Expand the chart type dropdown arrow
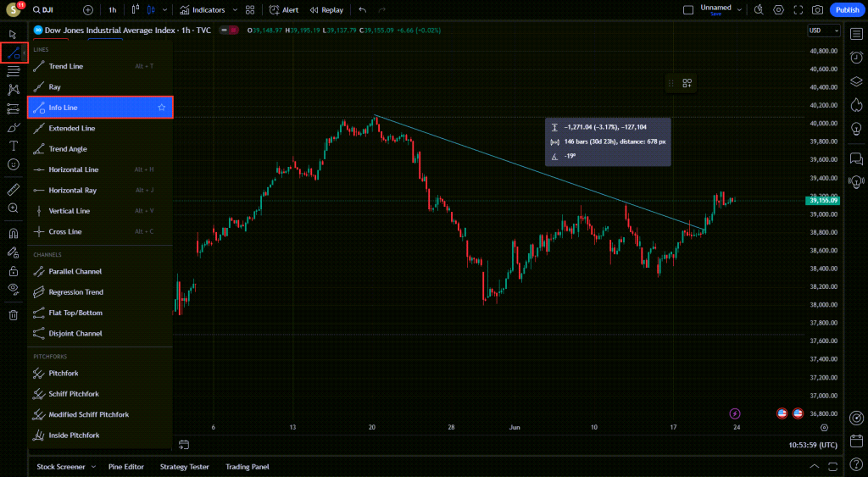Screen dimensions: 868x477 pos(164,10)
